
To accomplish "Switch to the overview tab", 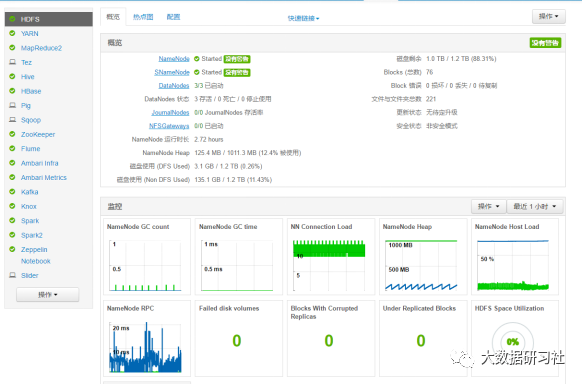I will coord(113,17).
